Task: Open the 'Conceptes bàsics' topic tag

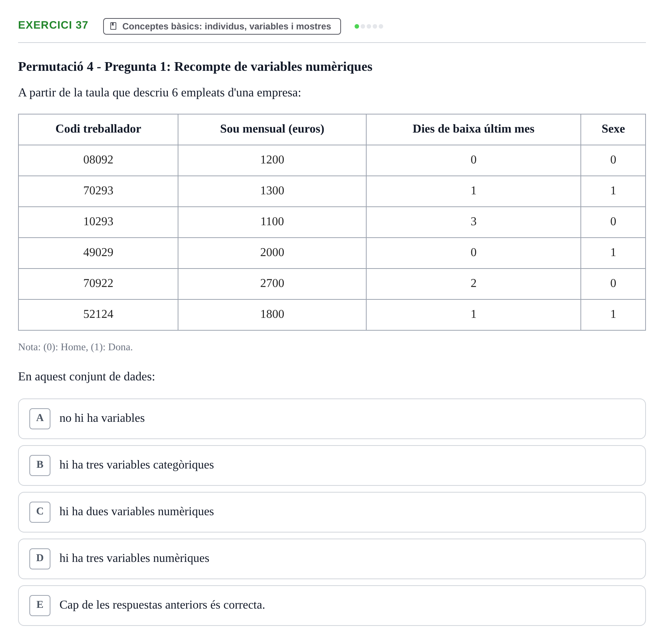Action: pos(222,26)
